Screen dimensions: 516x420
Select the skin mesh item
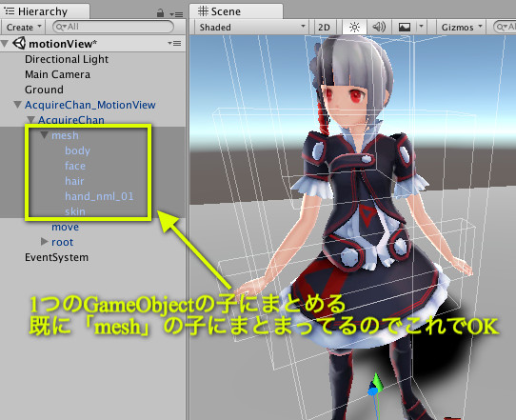click(75, 211)
